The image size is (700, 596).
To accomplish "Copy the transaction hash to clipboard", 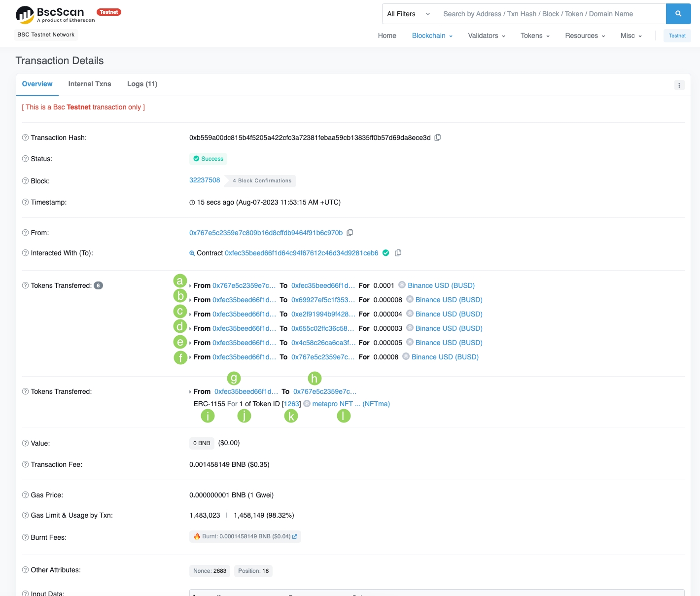I will 437,138.
